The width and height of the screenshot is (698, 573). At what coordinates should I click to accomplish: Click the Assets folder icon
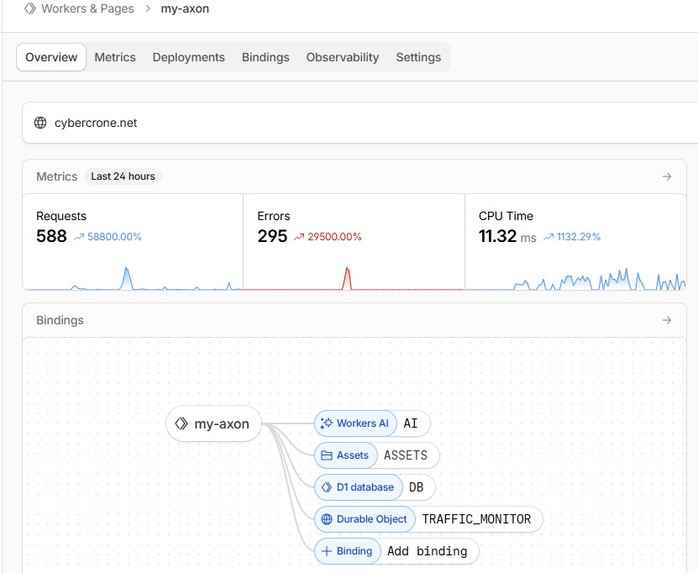[327, 455]
